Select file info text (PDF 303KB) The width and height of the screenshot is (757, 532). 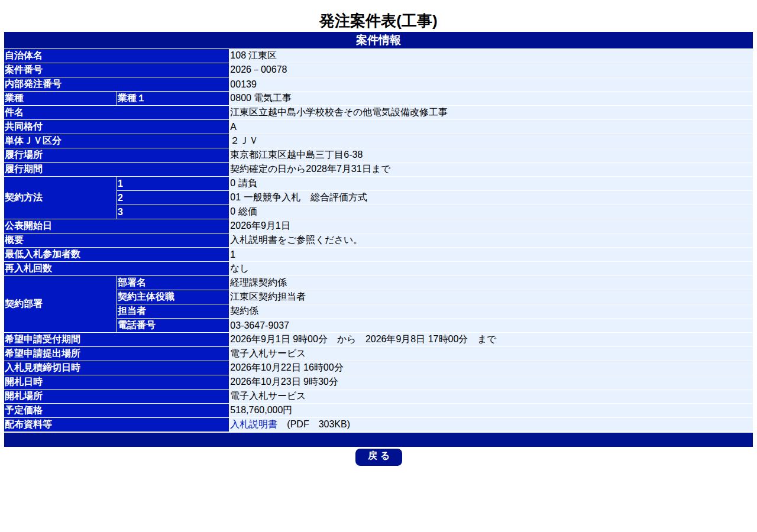pos(318,424)
